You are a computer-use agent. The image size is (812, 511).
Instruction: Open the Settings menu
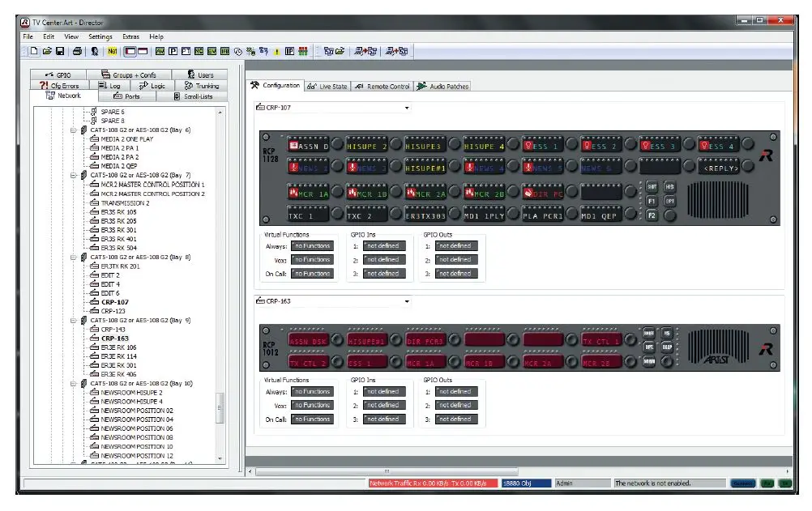tap(100, 36)
